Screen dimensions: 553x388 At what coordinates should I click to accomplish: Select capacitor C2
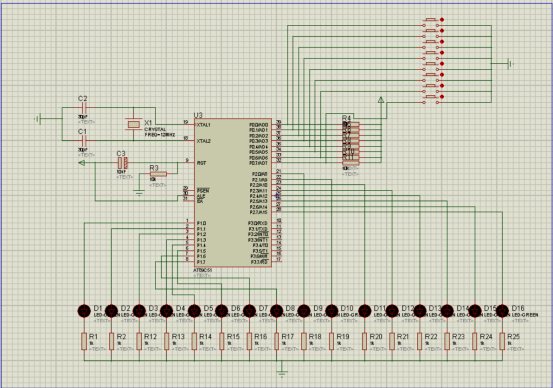pyautogui.click(x=84, y=108)
